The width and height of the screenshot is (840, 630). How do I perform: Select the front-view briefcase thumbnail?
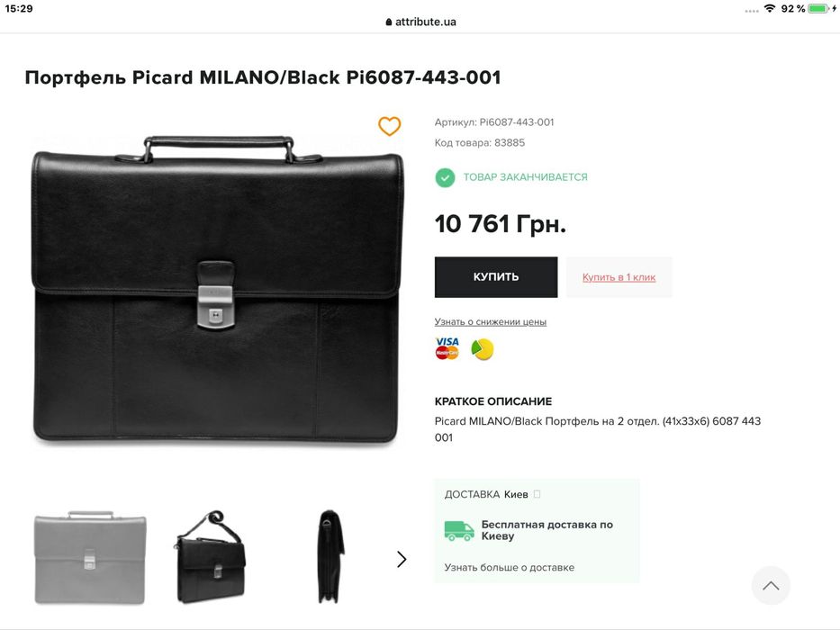point(90,557)
